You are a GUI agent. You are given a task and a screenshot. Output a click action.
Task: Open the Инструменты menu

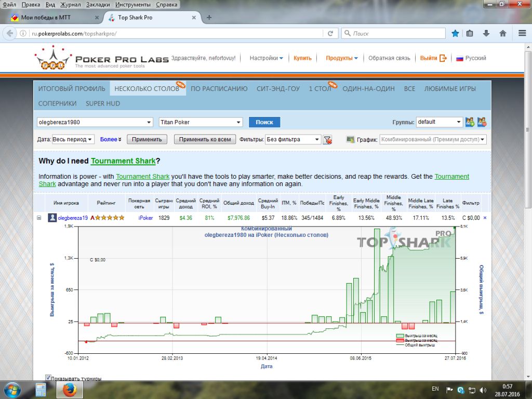132,4
